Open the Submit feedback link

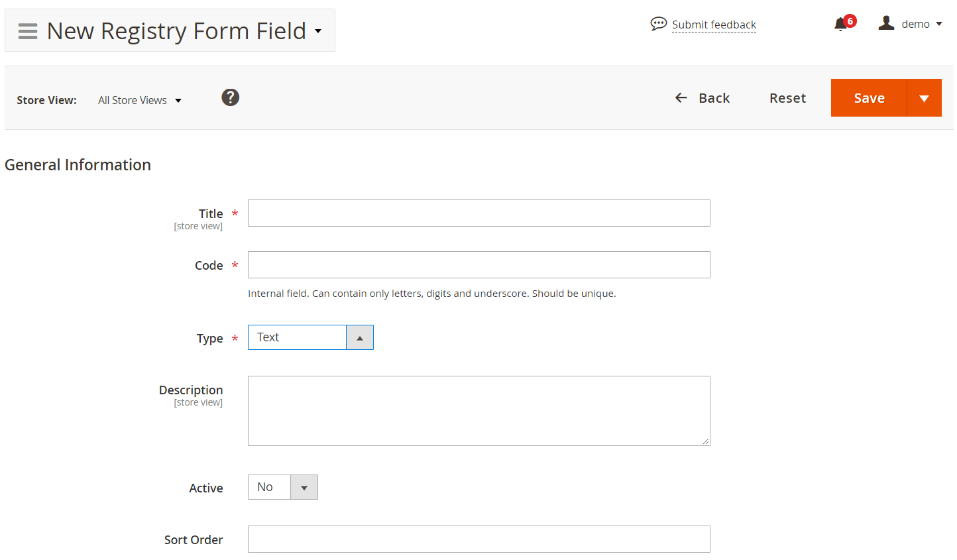click(x=714, y=25)
